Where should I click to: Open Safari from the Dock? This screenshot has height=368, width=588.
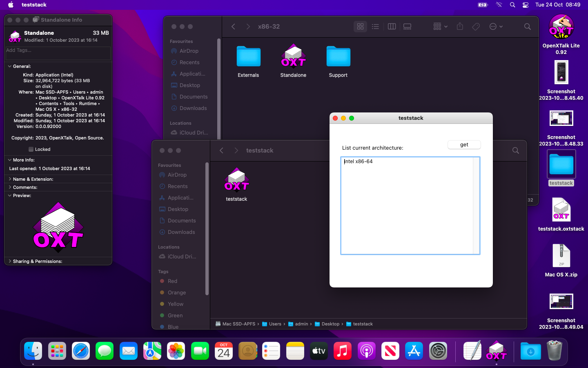point(81,351)
